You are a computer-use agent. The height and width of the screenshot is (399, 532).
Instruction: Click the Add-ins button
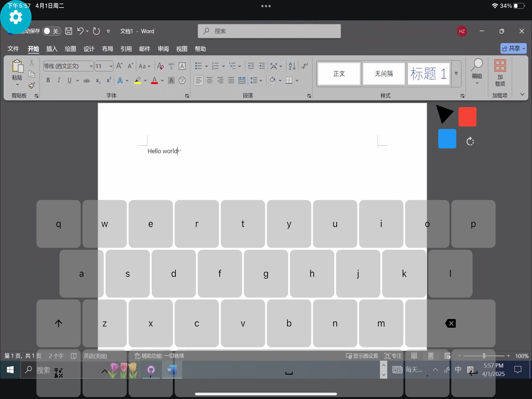500,73
